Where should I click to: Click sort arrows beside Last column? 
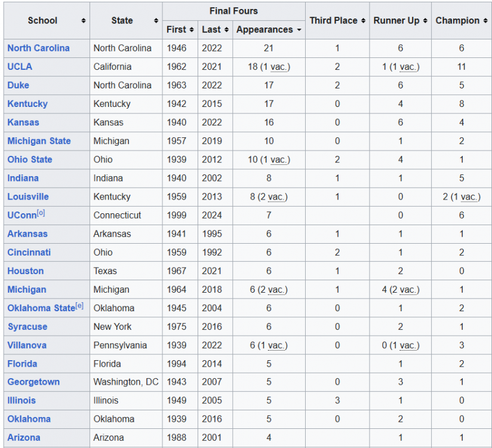[226, 30]
